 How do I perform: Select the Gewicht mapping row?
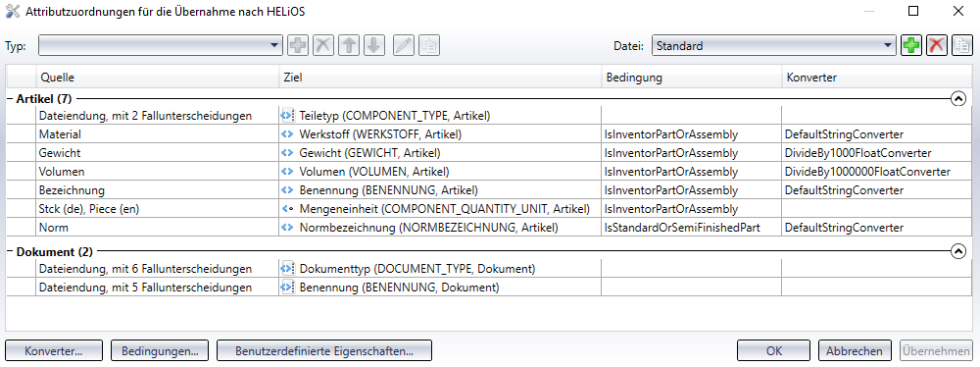pyautogui.click(x=490, y=153)
